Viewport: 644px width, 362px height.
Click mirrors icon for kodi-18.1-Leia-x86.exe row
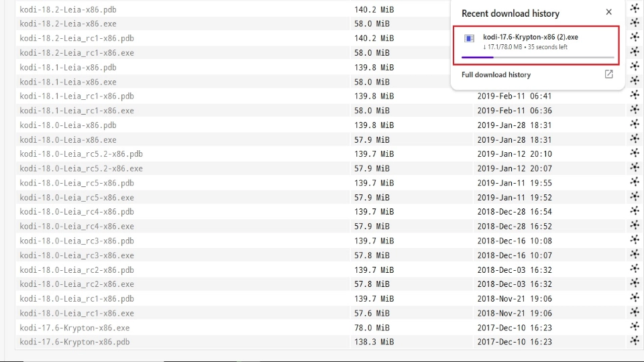click(635, 80)
